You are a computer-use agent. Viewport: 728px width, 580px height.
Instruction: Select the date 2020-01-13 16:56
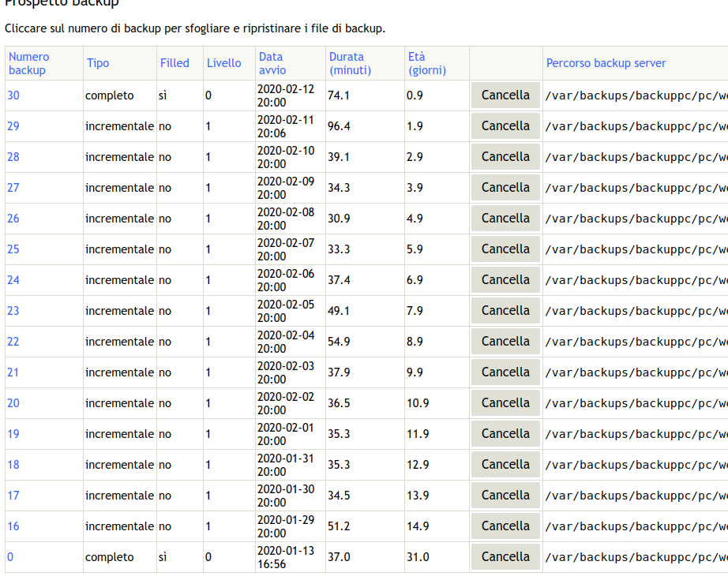point(286,557)
